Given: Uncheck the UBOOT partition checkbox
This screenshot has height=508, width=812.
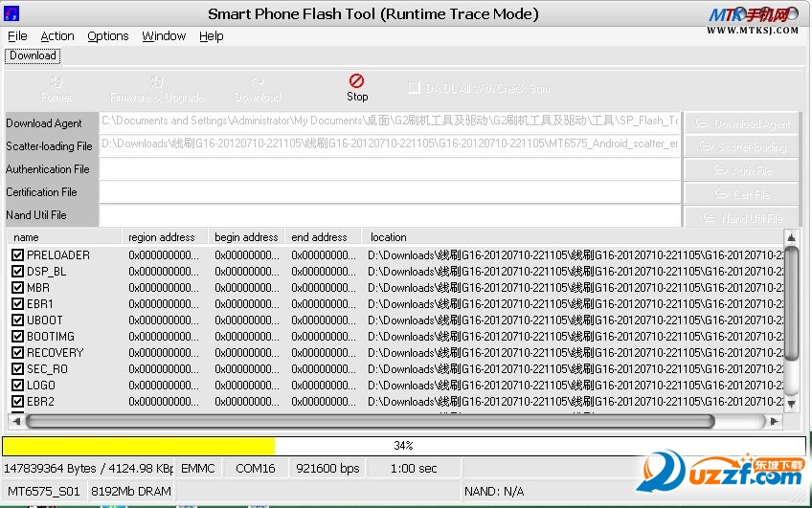Looking at the screenshot, I should 17,320.
